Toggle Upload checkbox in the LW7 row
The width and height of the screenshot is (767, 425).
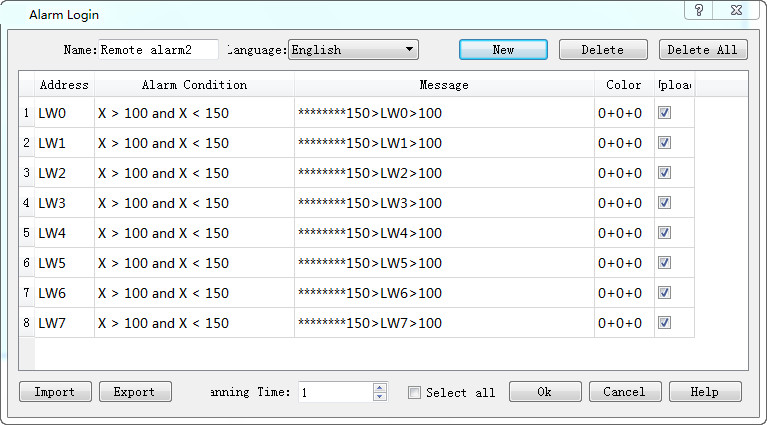point(664,323)
